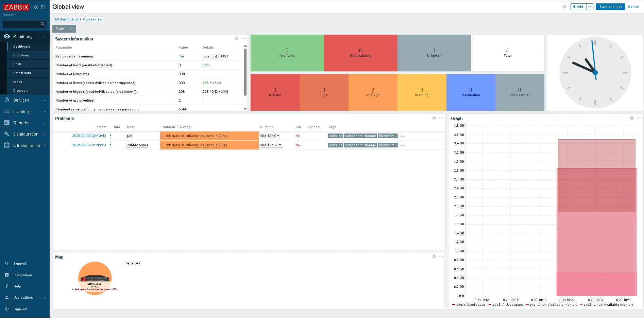
Task: Open Hosts under Monitoring
Action: [x=17, y=64]
